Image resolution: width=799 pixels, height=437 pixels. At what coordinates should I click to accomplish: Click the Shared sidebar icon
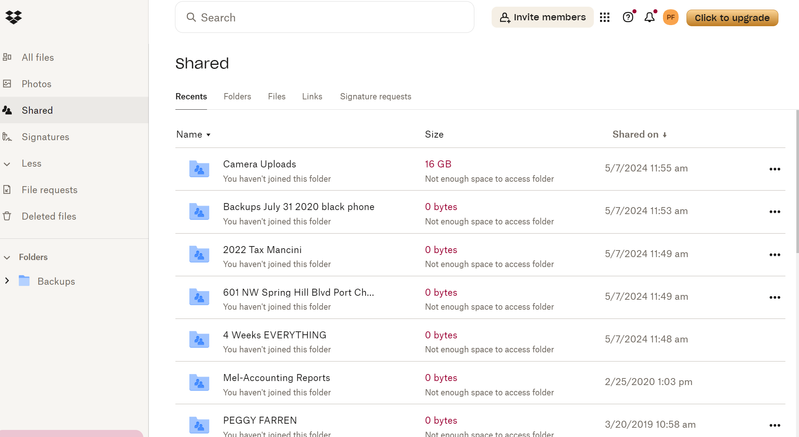pos(7,110)
